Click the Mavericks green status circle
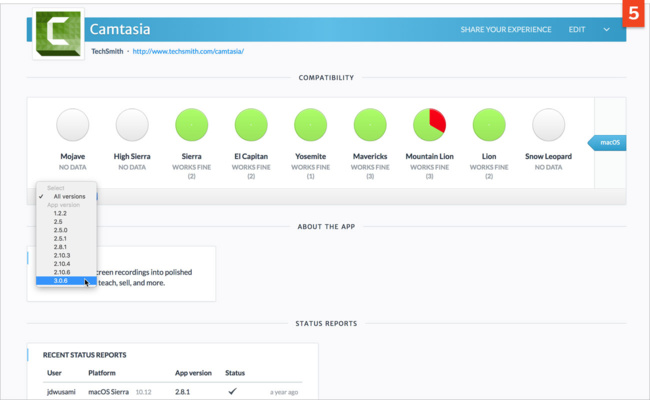 (370, 125)
